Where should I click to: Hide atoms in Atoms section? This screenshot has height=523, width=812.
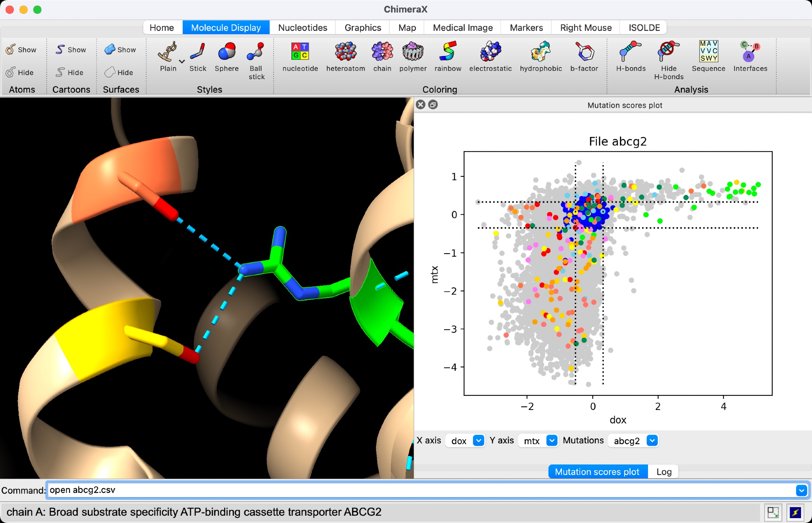coord(20,72)
